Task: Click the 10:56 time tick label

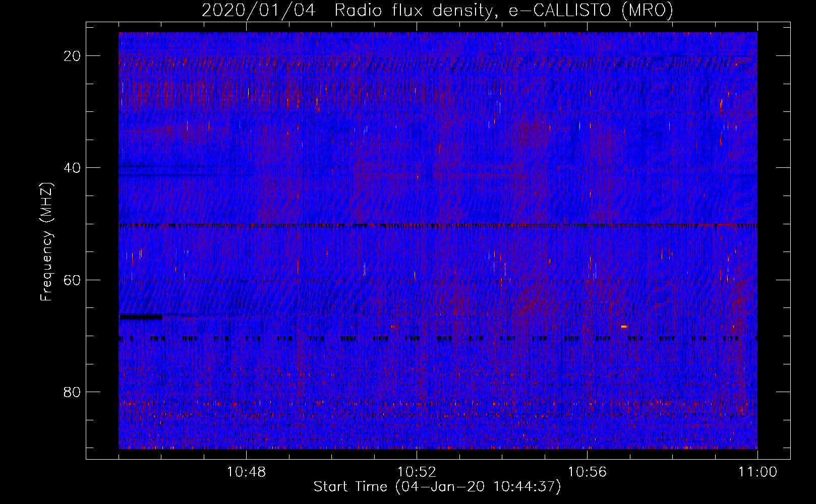Action: point(587,472)
